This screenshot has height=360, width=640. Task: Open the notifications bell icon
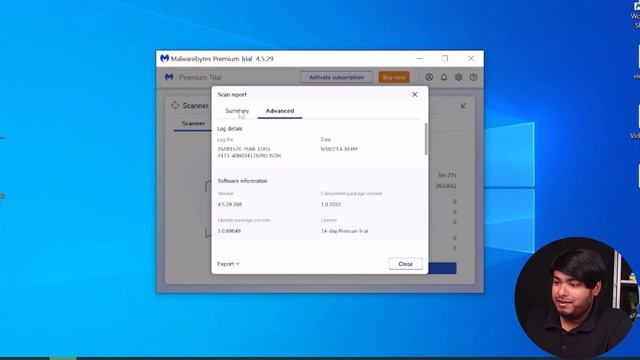[444, 77]
